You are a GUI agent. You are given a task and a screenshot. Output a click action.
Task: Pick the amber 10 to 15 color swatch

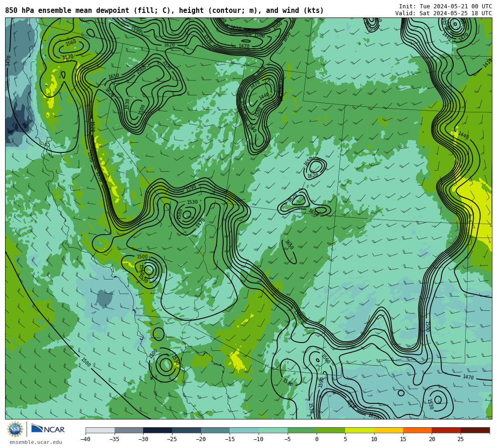point(388,430)
